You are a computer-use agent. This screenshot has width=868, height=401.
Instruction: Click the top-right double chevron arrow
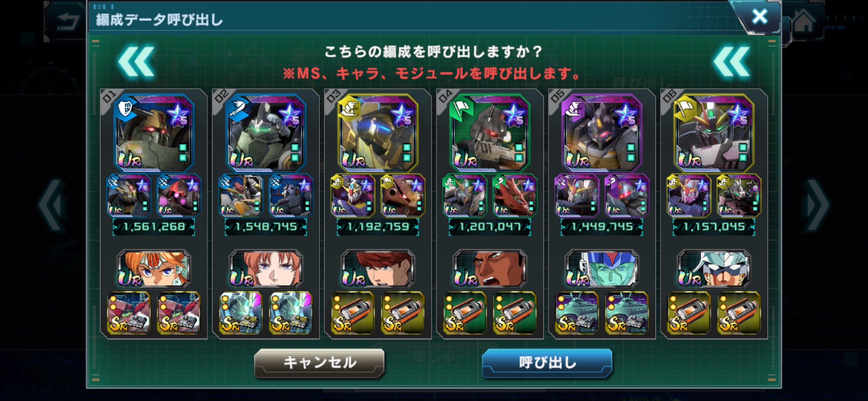[x=732, y=62]
